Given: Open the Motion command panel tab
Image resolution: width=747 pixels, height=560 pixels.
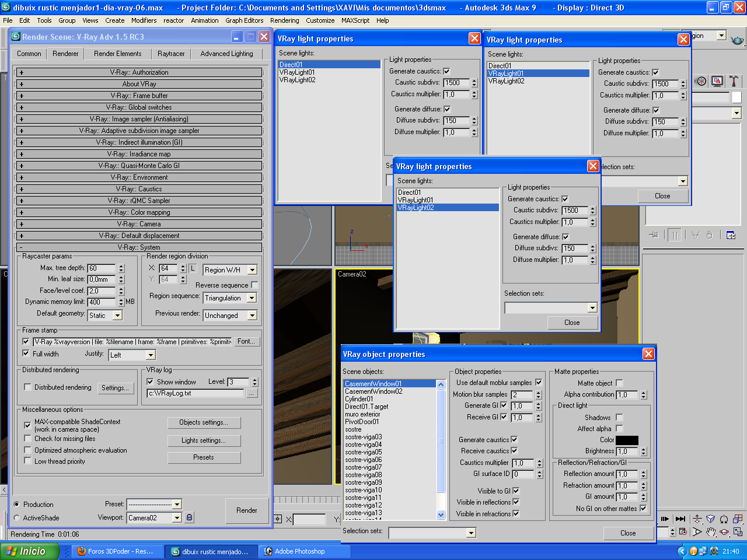Looking at the screenshot, I should click(701, 81).
